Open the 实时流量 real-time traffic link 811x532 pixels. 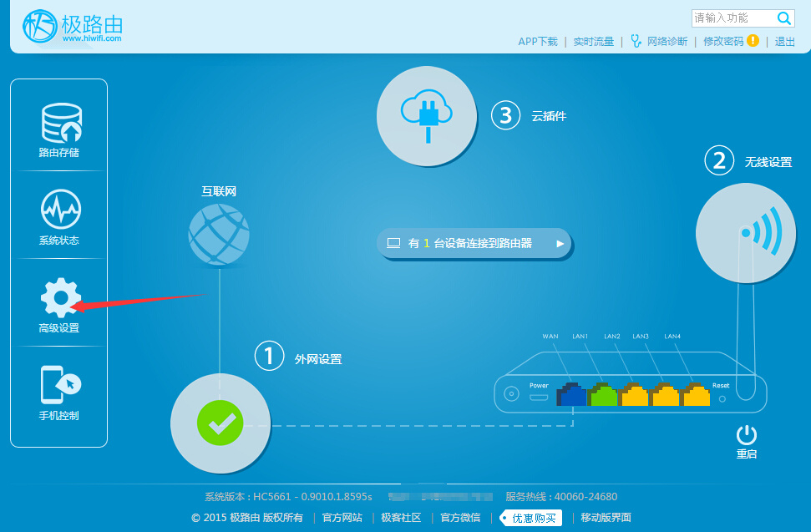[x=593, y=41]
